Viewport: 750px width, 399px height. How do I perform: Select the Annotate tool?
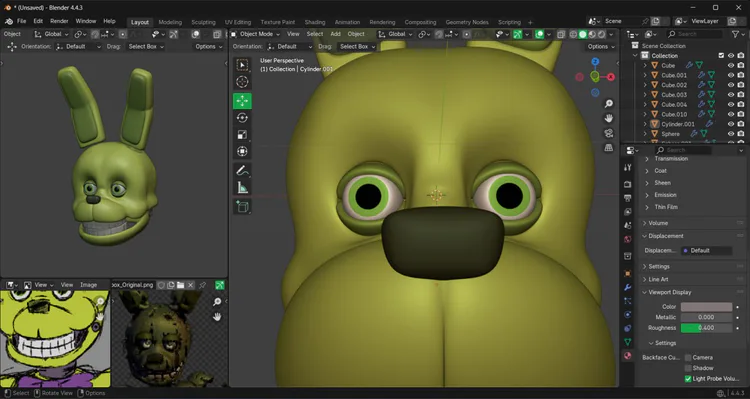click(x=243, y=170)
